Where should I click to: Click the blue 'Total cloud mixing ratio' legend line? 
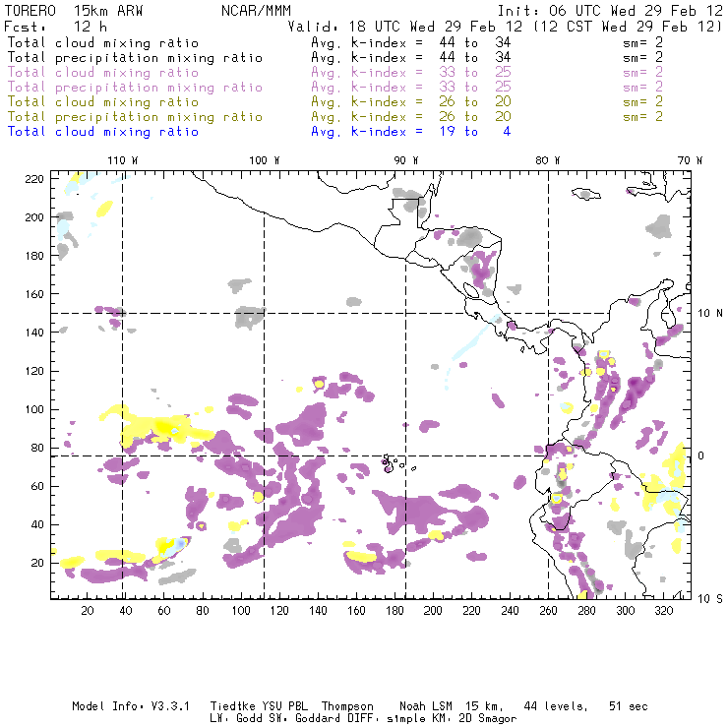(103, 132)
